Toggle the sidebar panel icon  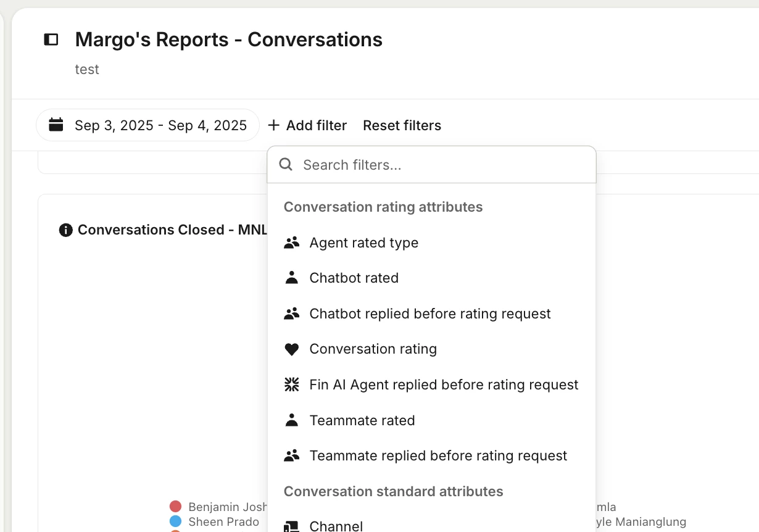51,39
